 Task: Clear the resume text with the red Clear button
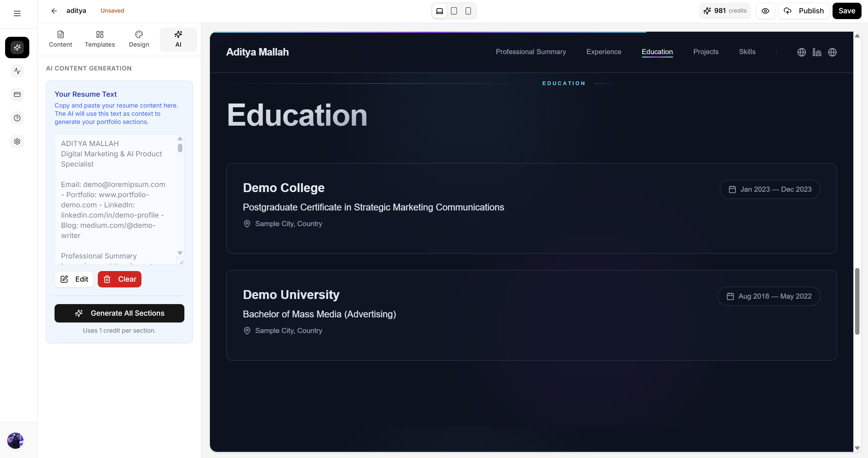coord(119,279)
